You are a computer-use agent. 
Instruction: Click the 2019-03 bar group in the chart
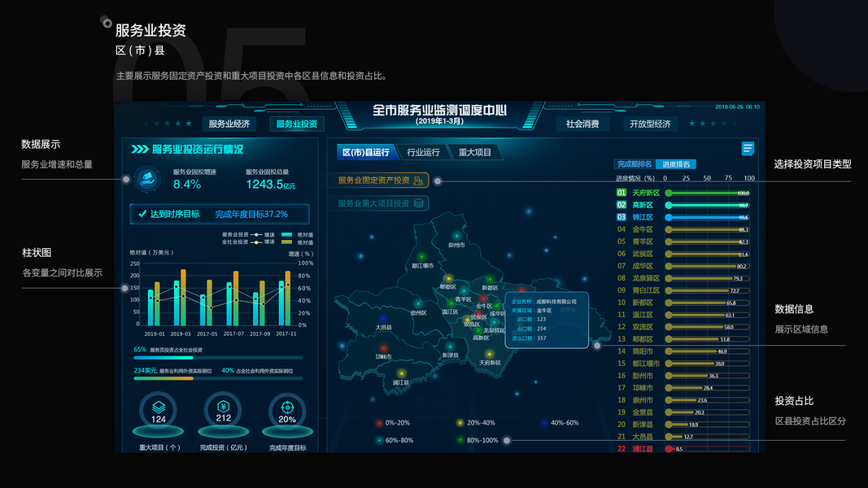click(x=180, y=298)
